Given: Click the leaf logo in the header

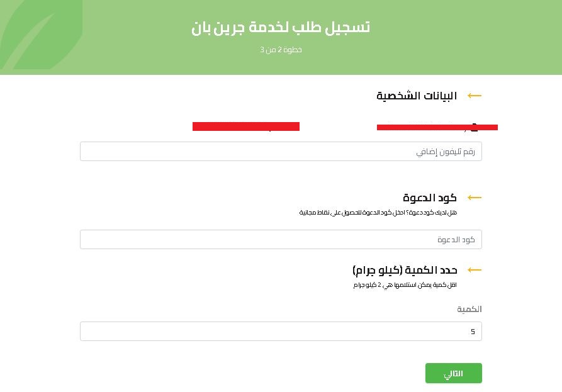Looking at the screenshot, I should 38,35.
